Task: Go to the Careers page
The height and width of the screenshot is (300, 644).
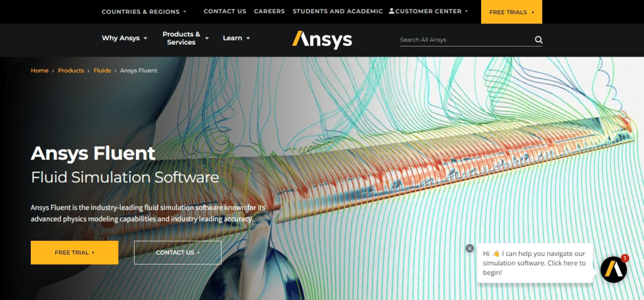Action: [x=269, y=11]
